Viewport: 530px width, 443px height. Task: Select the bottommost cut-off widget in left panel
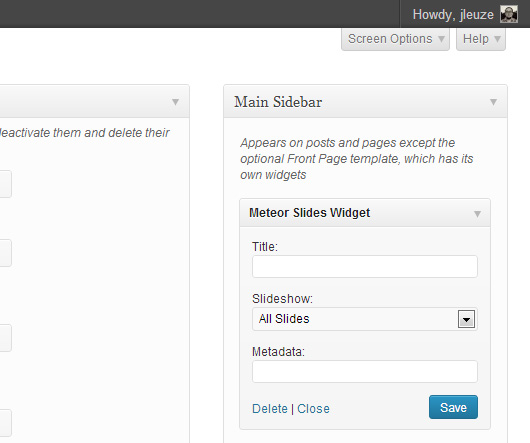(5, 423)
